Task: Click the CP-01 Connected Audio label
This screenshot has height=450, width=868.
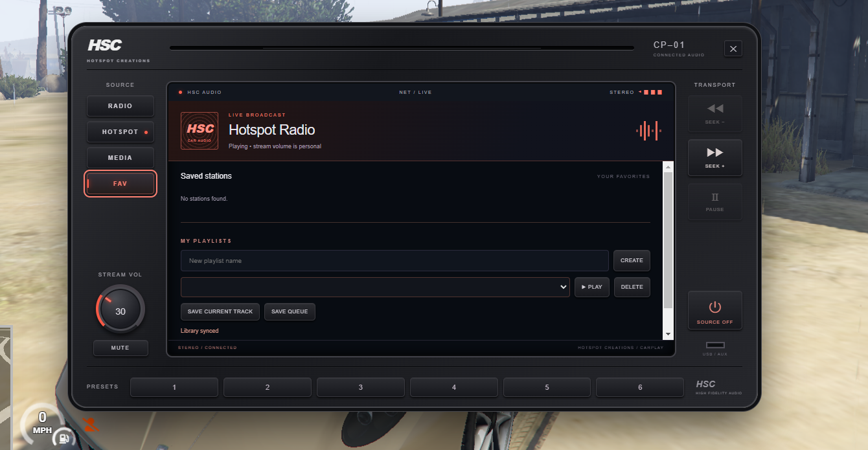Action: coord(679,49)
